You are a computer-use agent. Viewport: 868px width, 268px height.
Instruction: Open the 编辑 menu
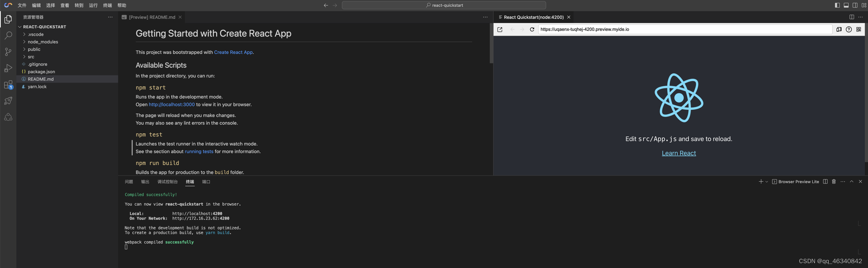[36, 5]
